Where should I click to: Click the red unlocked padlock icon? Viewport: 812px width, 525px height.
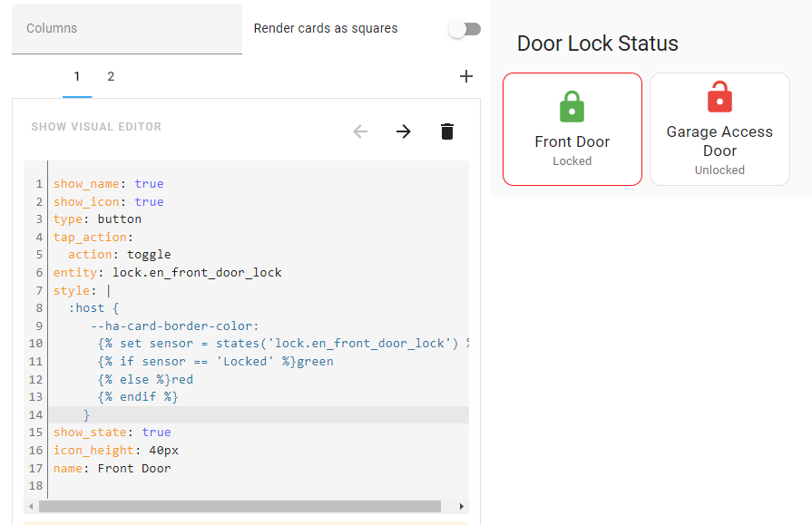[719, 96]
